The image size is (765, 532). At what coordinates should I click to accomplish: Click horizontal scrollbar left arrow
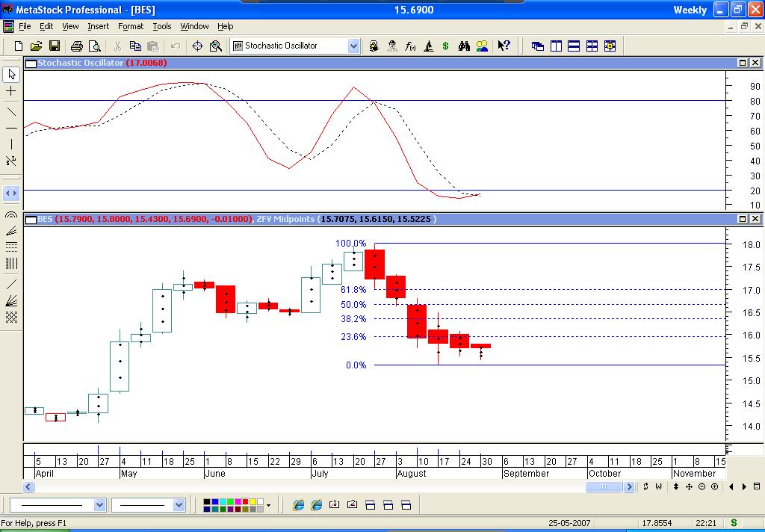[x=28, y=486]
